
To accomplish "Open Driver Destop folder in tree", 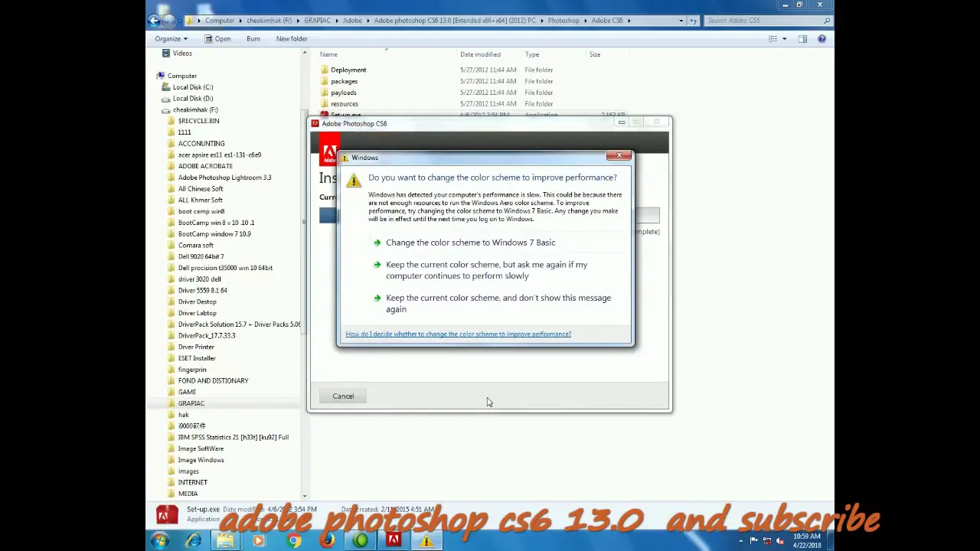I will coord(197,302).
